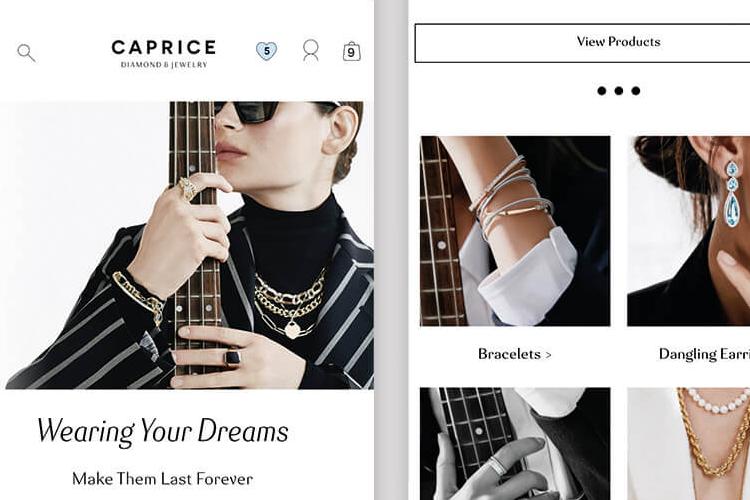Open the search magnifier icon
Screen dimensions: 750x500
point(26,53)
